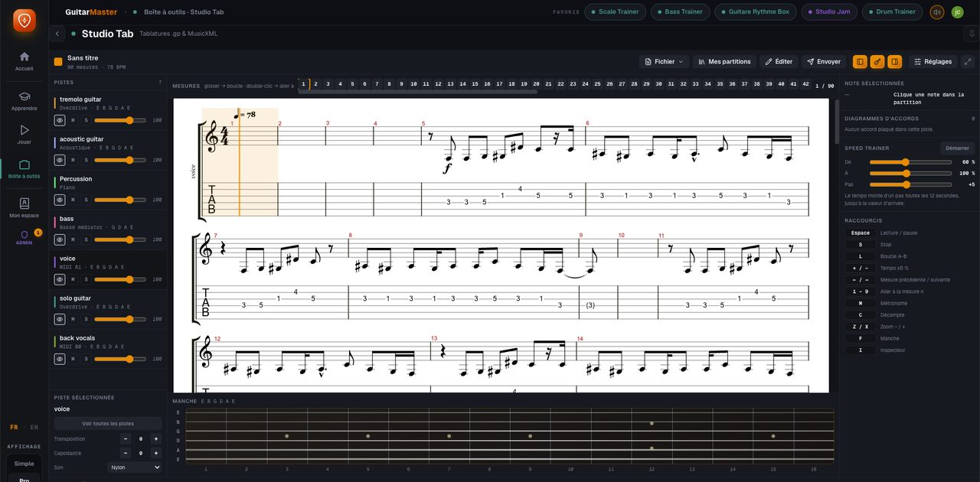Decrease Transposition with minus button

tap(126, 439)
